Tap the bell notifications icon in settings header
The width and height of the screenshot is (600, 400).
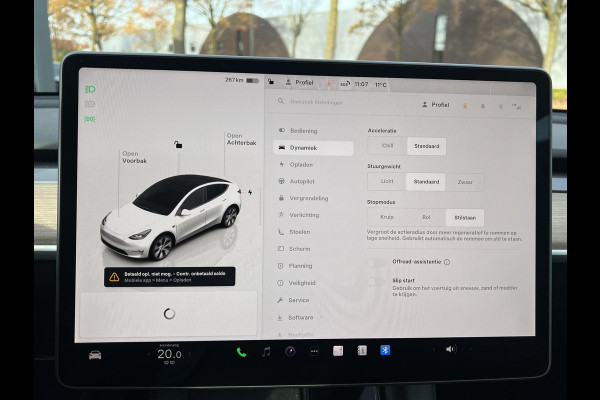(x=483, y=106)
